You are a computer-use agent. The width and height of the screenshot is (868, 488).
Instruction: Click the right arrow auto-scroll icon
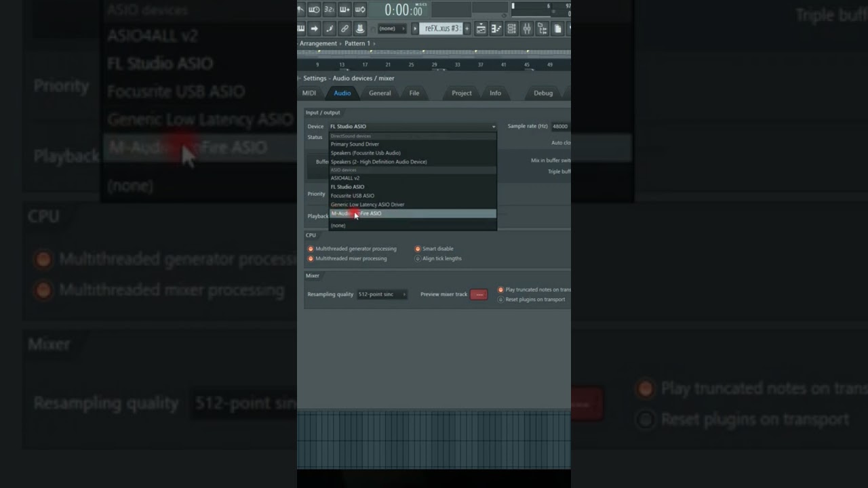point(314,28)
